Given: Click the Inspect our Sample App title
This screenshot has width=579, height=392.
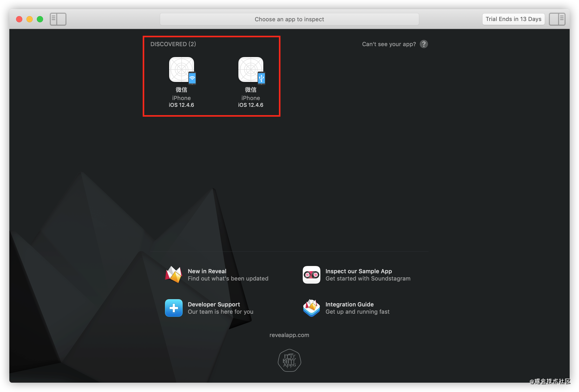Looking at the screenshot, I should tap(359, 271).
